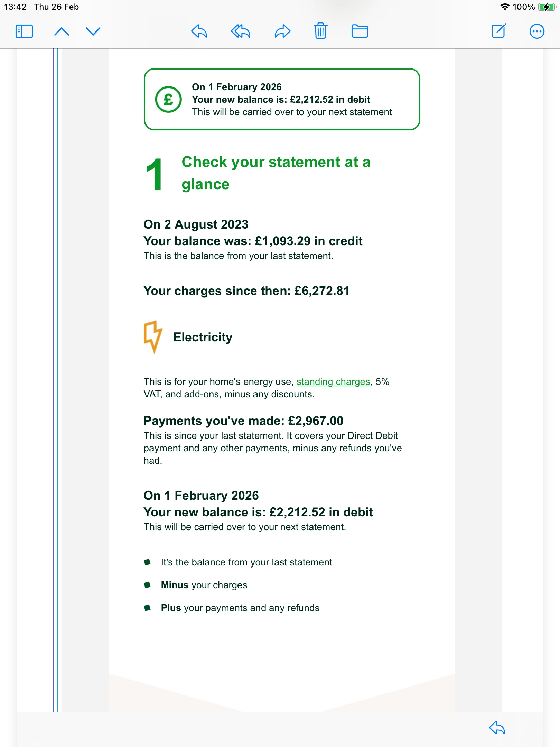This screenshot has height=747, width=560.
Task: Toggle the mailbox sidebar panel
Action: point(24,31)
